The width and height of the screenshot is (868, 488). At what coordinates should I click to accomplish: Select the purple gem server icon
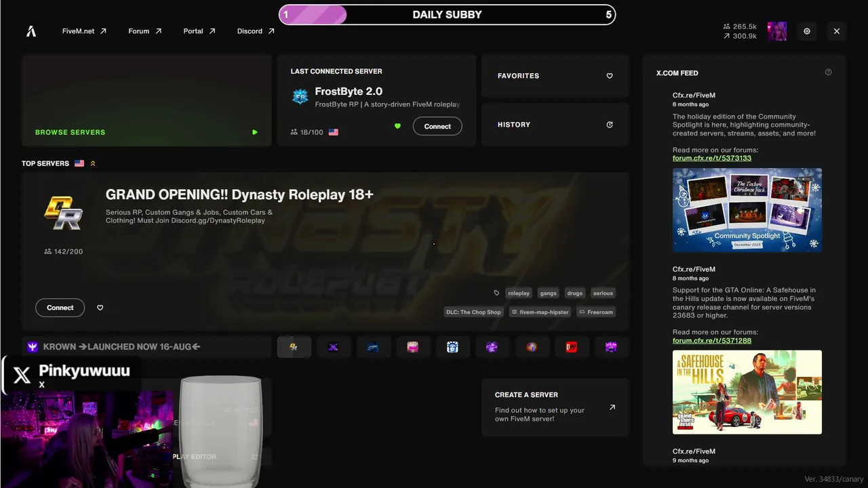pos(492,347)
